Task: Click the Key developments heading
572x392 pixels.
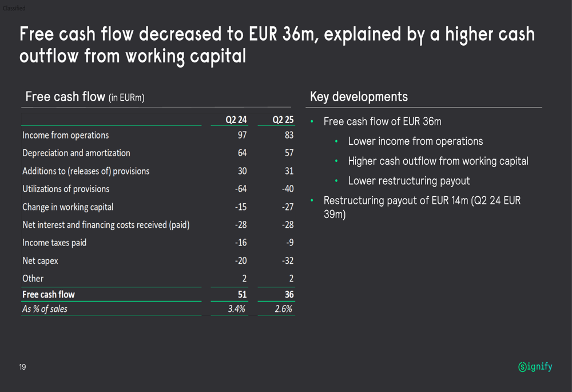Action: click(359, 96)
